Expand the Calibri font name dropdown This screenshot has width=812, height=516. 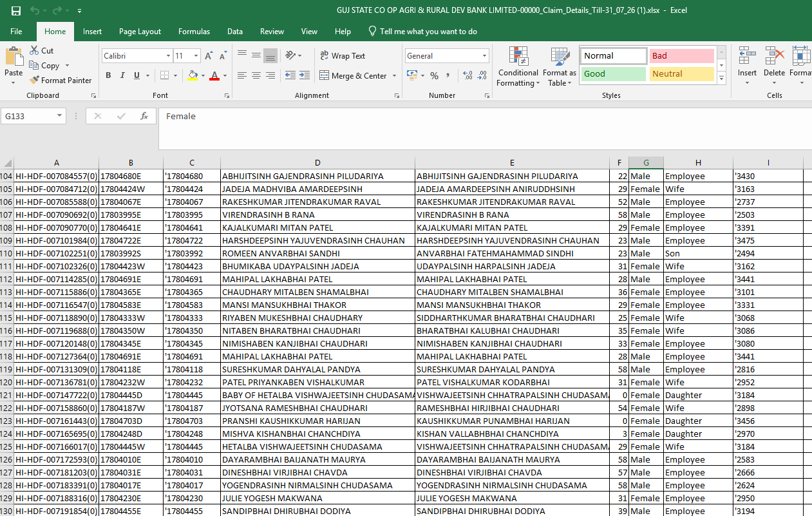[169, 56]
